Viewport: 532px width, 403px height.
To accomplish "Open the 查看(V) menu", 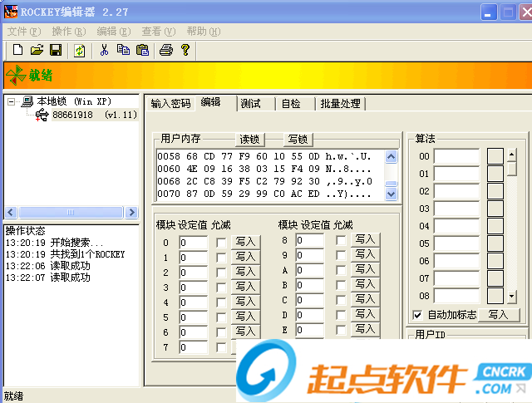I will click(159, 32).
